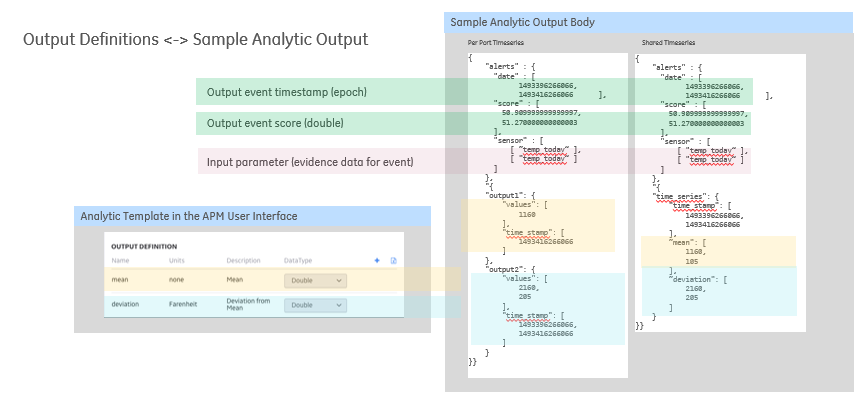The width and height of the screenshot is (864, 395).
Task: Click the 'output2' key in Per Port JSON
Action: (x=503, y=269)
